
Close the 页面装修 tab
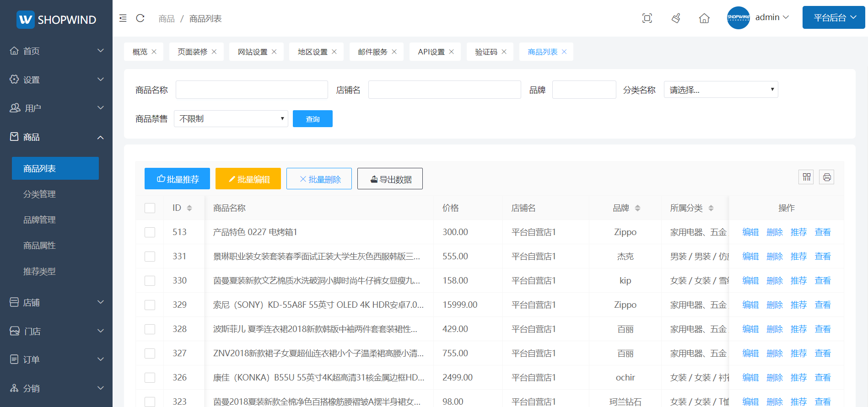pyautogui.click(x=214, y=52)
